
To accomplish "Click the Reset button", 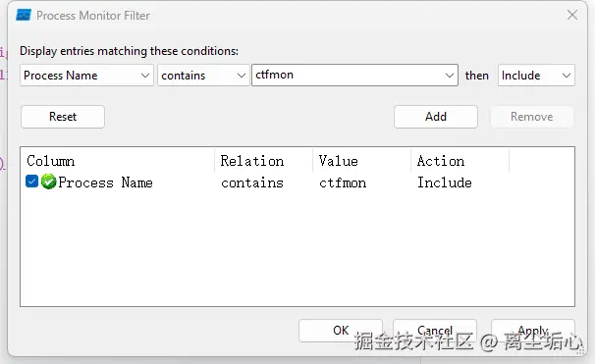I will pos(63,117).
